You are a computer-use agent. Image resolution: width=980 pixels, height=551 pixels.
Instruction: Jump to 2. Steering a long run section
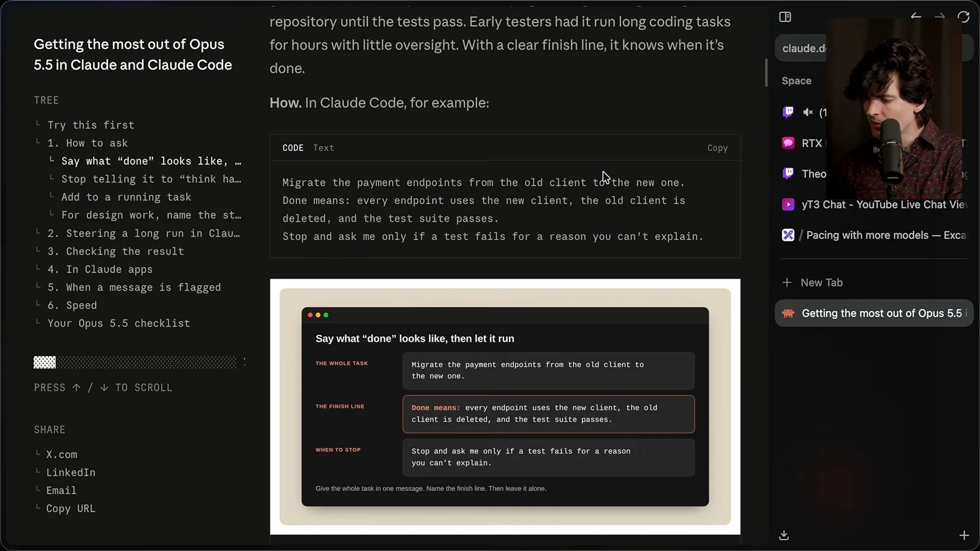pyautogui.click(x=144, y=233)
